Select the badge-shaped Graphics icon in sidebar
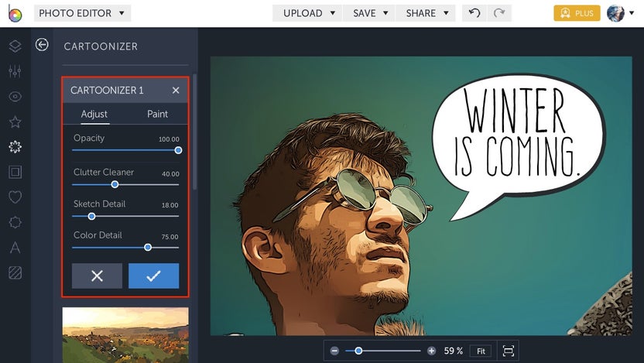The width and height of the screenshot is (644, 363). (15, 222)
